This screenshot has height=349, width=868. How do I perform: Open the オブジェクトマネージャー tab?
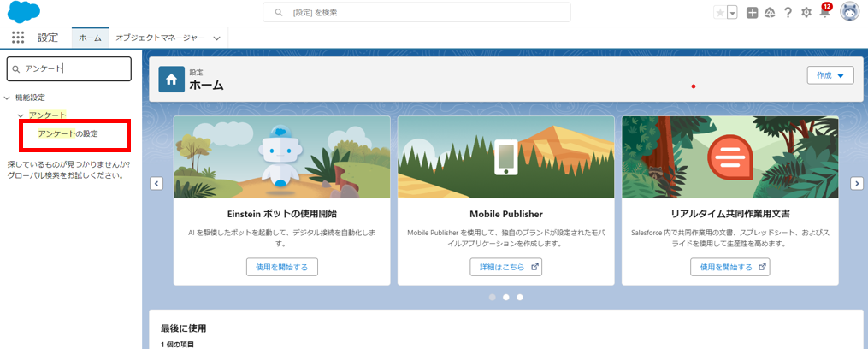click(x=161, y=38)
